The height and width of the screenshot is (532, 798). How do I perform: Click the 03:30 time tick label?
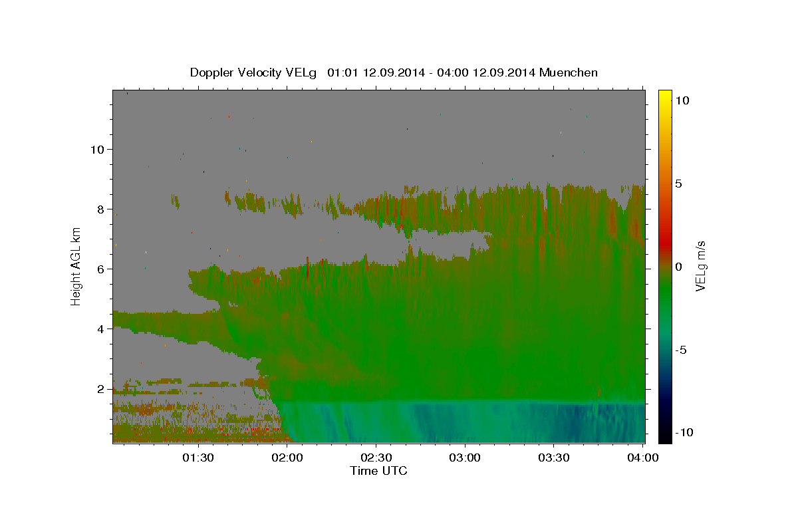(554, 458)
